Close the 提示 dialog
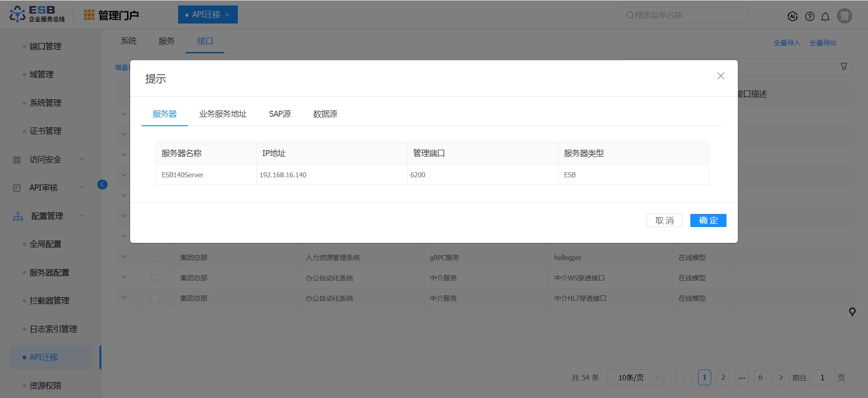 [721, 76]
